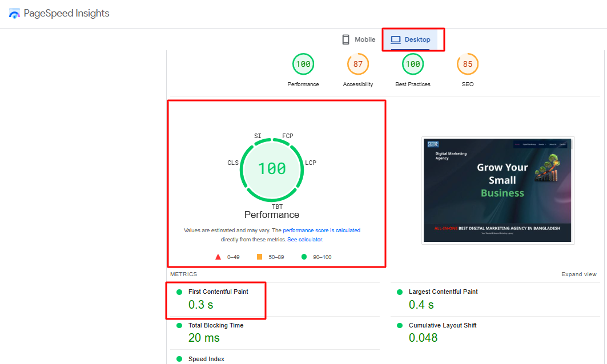Image resolution: width=607 pixels, height=364 pixels.
Task: Click the green circle 90-100 legend icon
Action: coord(303,257)
